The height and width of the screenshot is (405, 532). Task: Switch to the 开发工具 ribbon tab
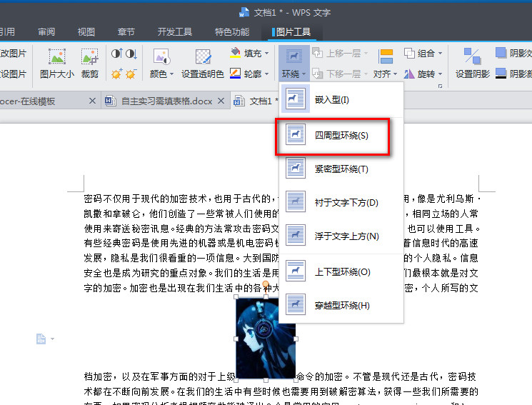174,31
